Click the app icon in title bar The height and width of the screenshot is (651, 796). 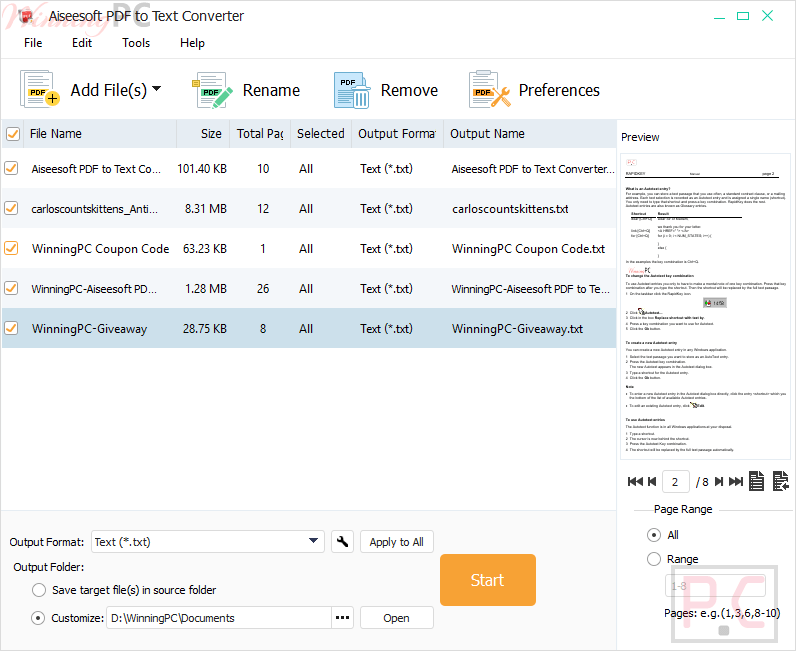26,16
